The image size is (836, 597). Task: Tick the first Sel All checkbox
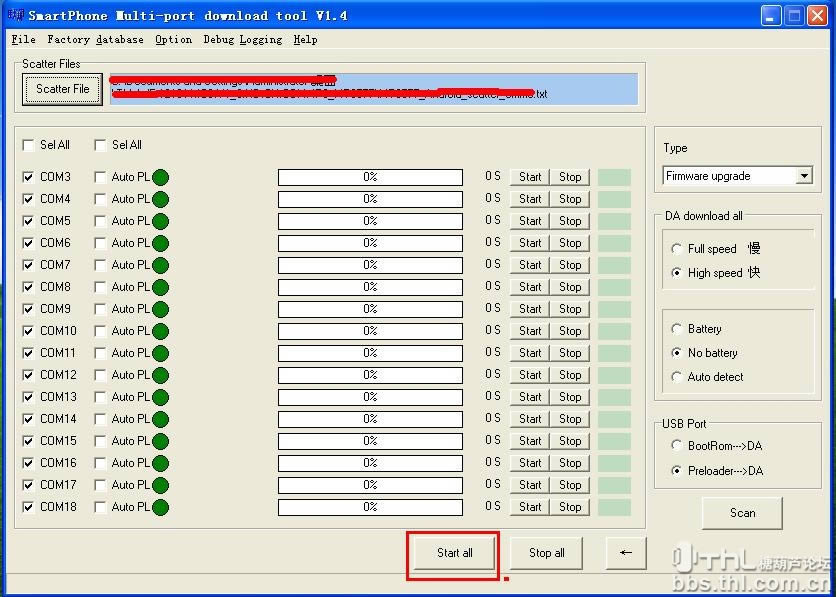[28, 145]
